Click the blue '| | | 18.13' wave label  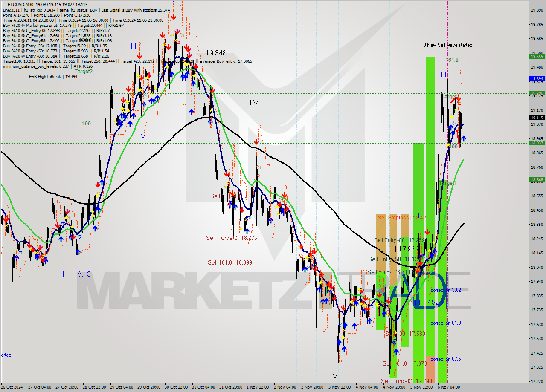pos(76,274)
